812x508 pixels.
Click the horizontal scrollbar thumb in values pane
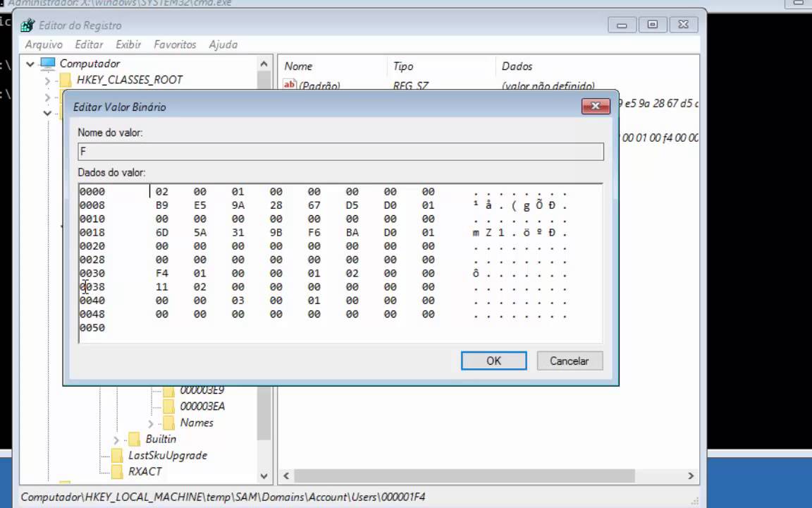[465, 476]
